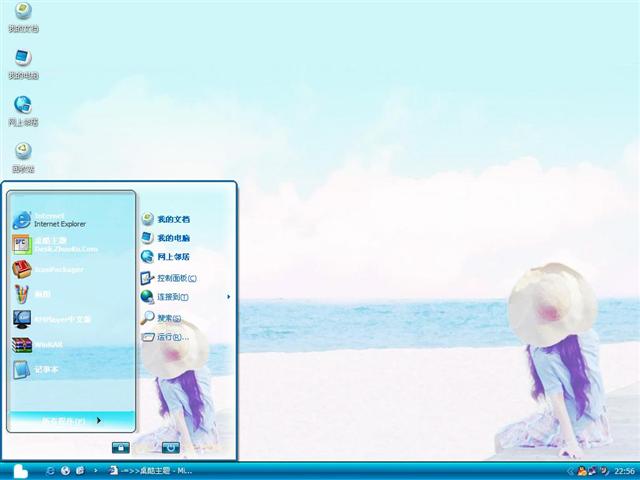This screenshot has height=480, width=640.
Task: Open the 我的电脑 desktop icon
Action: click(23, 64)
